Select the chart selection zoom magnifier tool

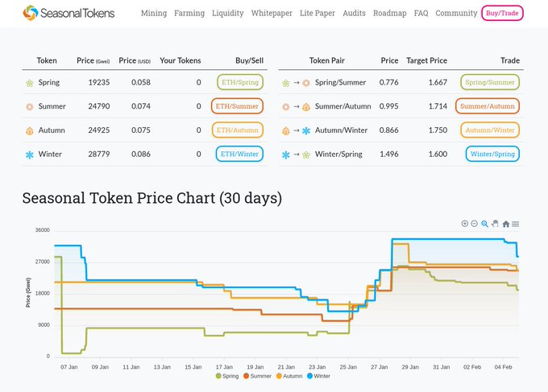485,224
